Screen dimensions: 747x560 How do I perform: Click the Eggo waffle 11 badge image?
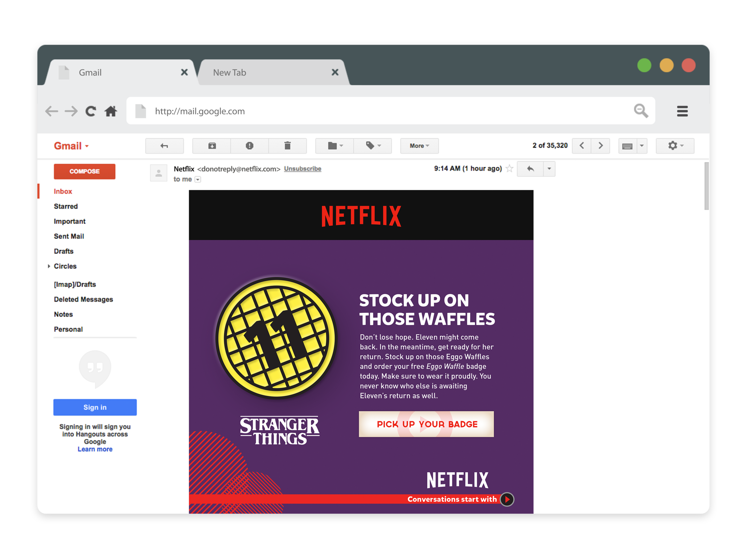coord(276,338)
